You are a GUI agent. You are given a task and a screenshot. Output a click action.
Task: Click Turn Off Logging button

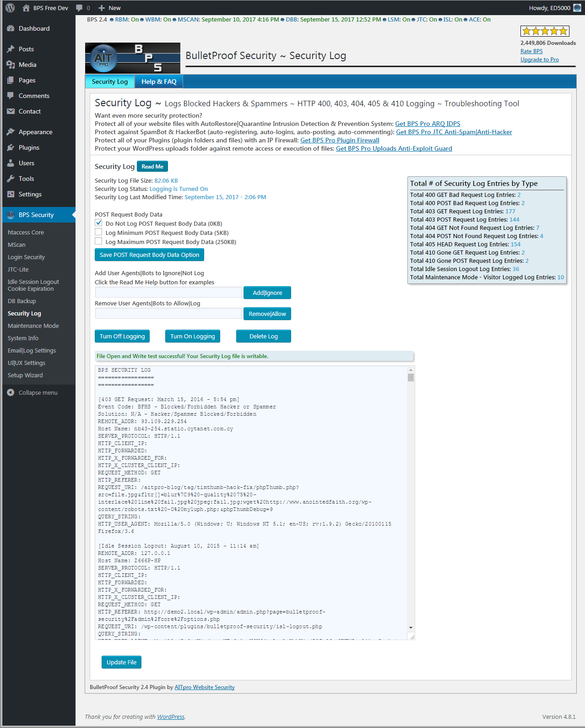pyautogui.click(x=122, y=336)
